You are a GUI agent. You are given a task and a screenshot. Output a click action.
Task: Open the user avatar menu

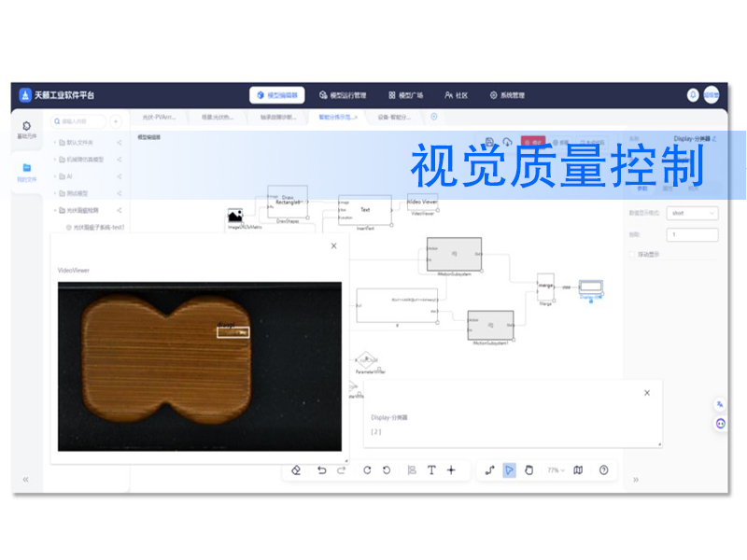click(x=712, y=95)
